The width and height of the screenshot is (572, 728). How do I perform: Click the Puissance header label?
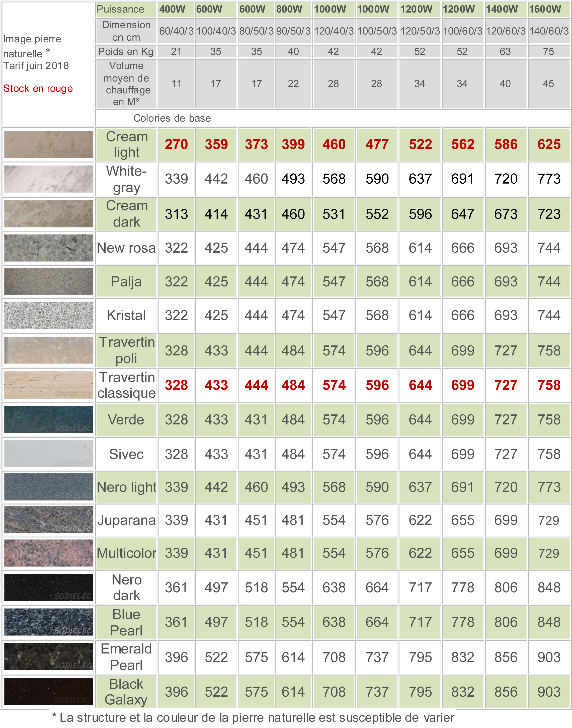pyautogui.click(x=121, y=9)
